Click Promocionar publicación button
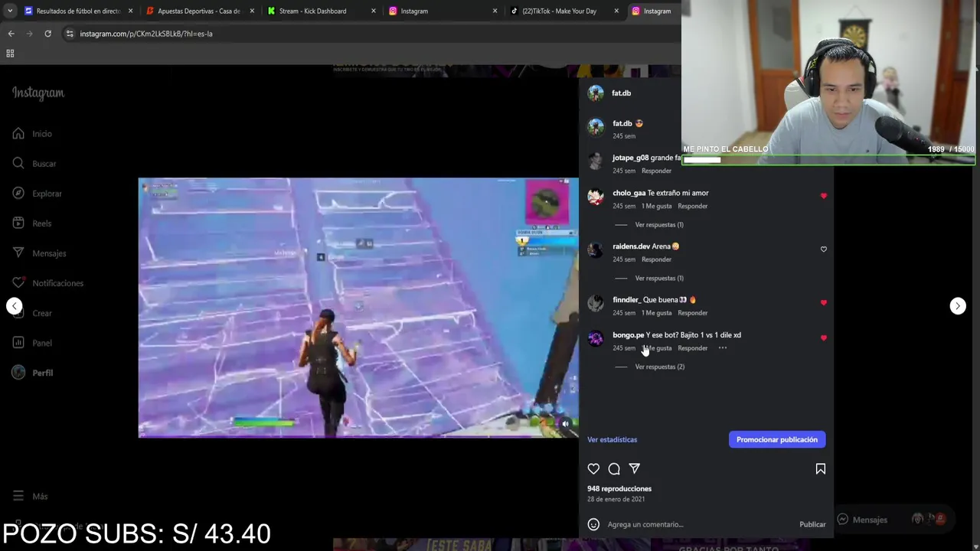The height and width of the screenshot is (551, 980). (777, 439)
